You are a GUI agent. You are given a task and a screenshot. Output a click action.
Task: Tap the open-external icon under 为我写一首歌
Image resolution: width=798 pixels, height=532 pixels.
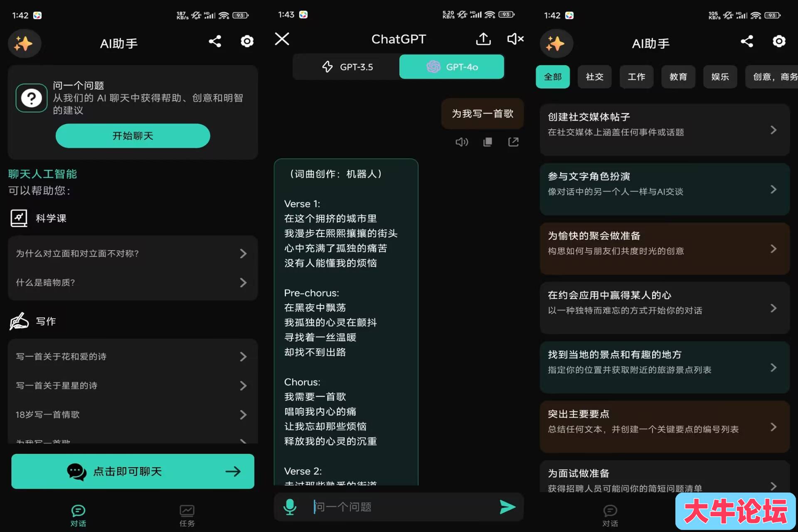click(513, 142)
